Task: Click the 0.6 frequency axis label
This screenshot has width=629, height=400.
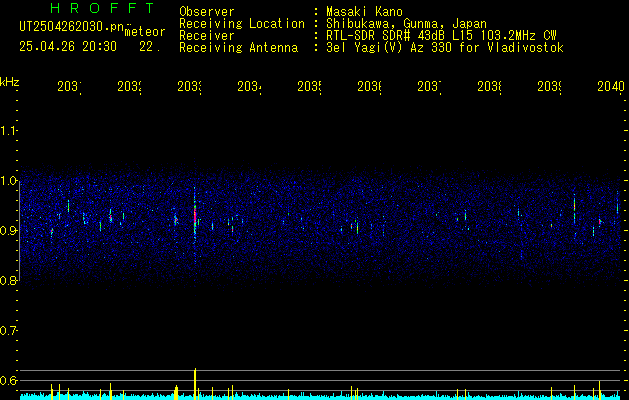Action: pos(8,380)
